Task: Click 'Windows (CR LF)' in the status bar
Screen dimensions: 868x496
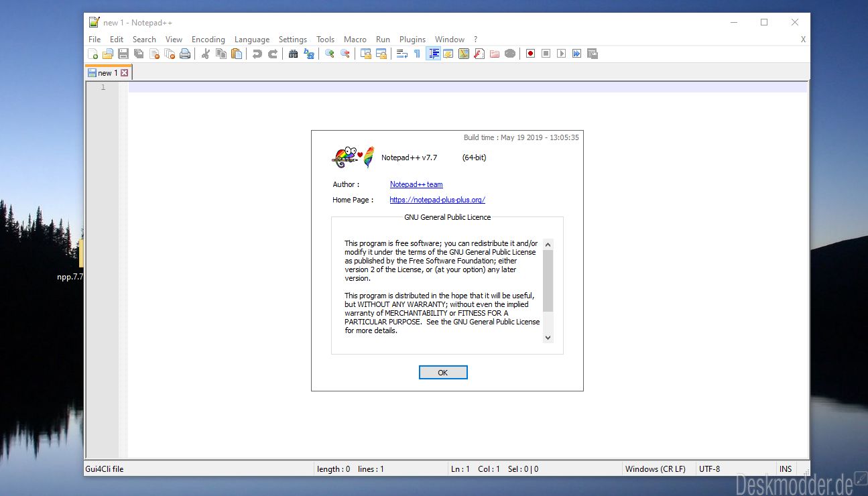Action: (656, 469)
